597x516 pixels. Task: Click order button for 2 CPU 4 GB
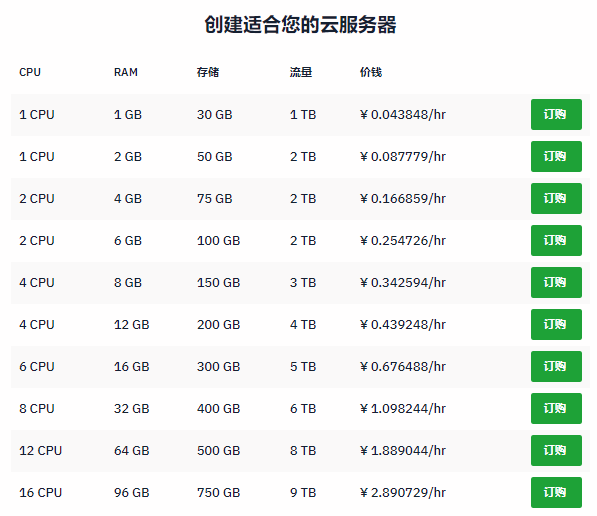(x=556, y=198)
